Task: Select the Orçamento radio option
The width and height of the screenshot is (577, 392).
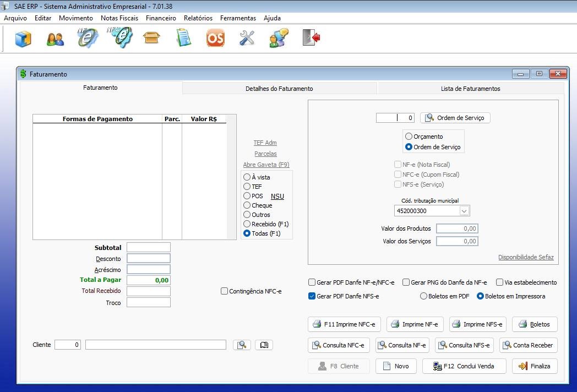Action: (409, 137)
